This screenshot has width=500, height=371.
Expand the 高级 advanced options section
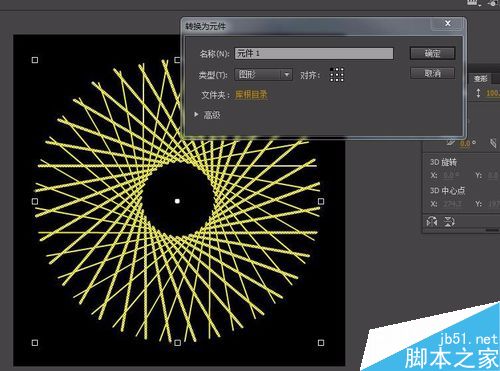pyautogui.click(x=196, y=115)
